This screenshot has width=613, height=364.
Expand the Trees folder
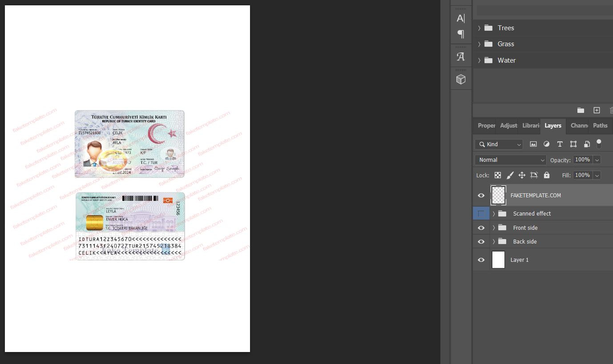tap(479, 28)
